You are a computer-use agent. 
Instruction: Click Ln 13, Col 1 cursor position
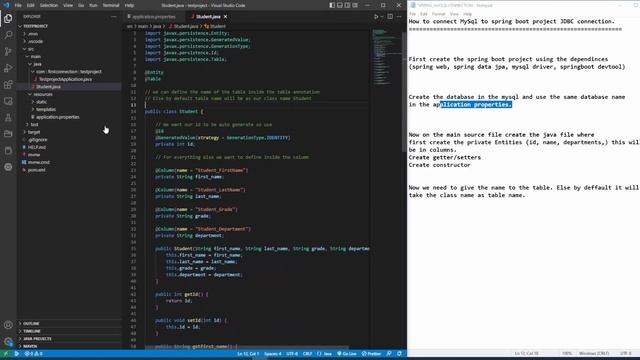tap(248, 354)
